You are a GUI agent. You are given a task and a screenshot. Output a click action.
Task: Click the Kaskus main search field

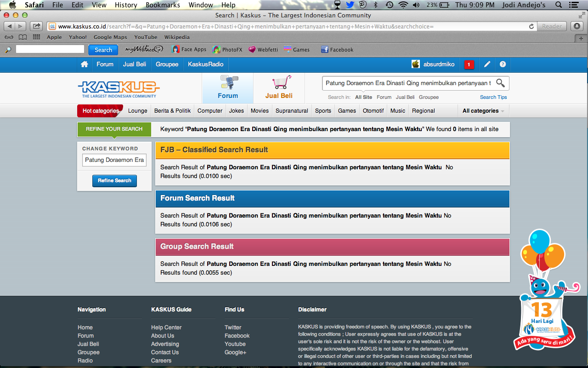(408, 83)
